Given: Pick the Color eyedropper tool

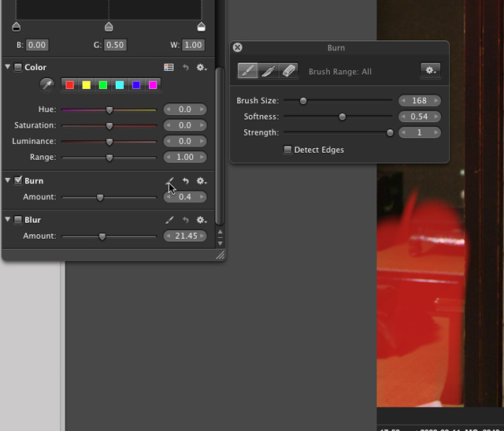Looking at the screenshot, I should [46, 85].
